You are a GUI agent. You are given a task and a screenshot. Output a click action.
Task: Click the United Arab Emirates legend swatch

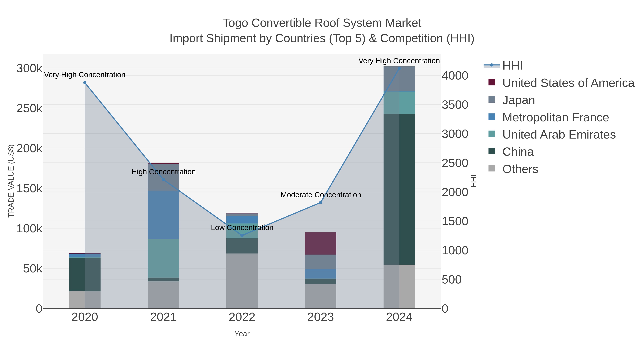[x=492, y=134]
